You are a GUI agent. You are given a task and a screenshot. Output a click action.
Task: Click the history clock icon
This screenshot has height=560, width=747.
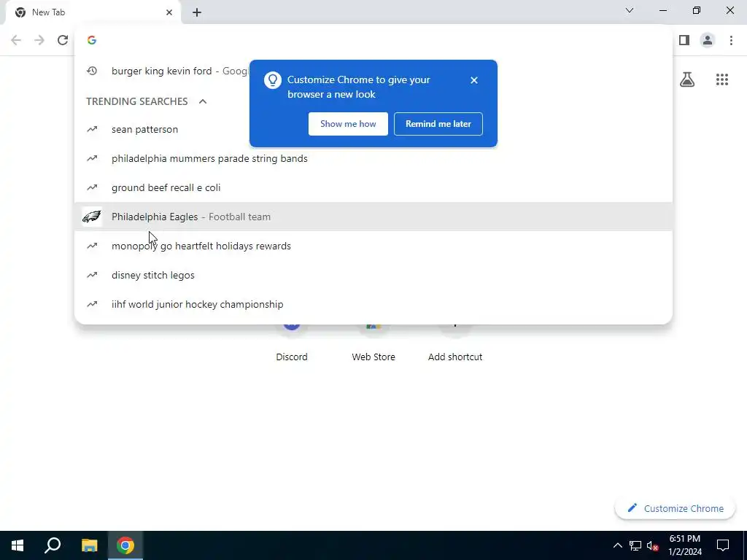[92, 71]
